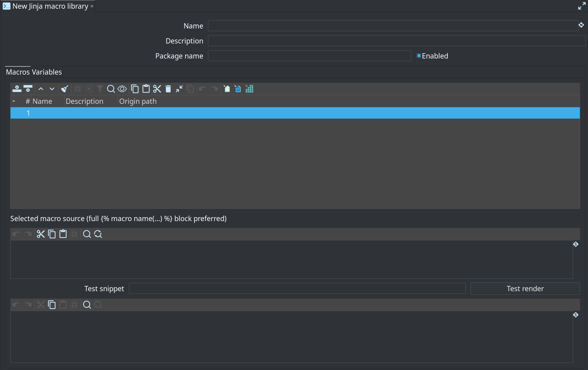Move selected macro row down
Image resolution: width=588 pixels, height=370 pixels.
click(52, 89)
